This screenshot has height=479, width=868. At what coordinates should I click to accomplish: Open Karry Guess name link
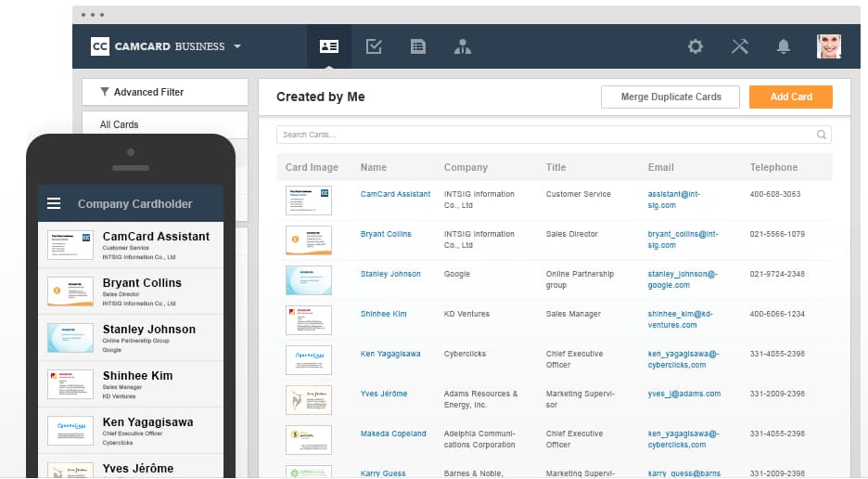point(382,473)
